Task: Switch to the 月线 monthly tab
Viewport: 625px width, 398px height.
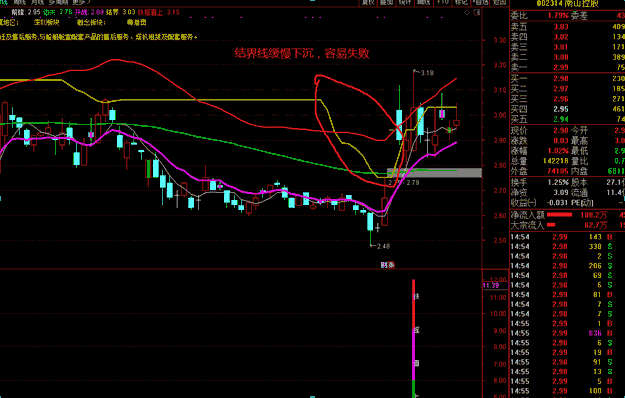Action: 37,2
